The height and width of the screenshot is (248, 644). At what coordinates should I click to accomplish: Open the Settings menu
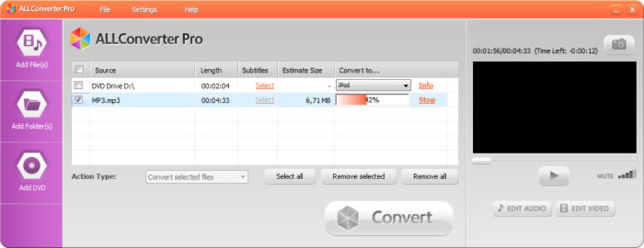coord(144,9)
